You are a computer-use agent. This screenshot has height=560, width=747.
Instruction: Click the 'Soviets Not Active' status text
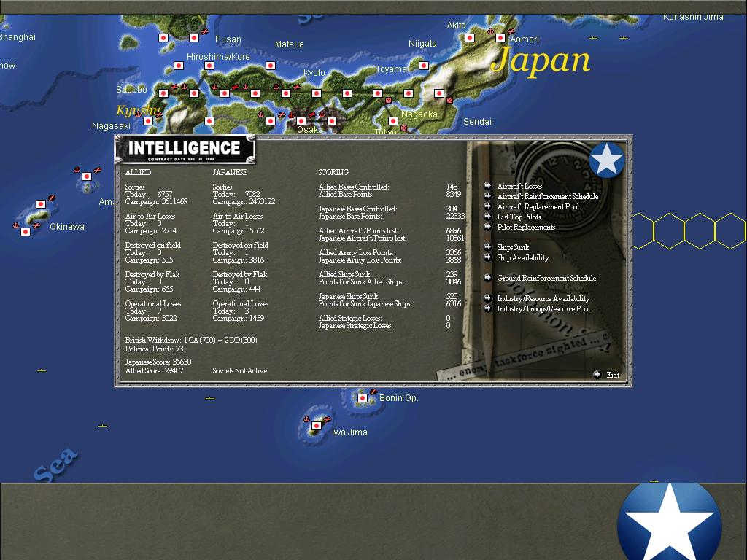click(x=239, y=370)
